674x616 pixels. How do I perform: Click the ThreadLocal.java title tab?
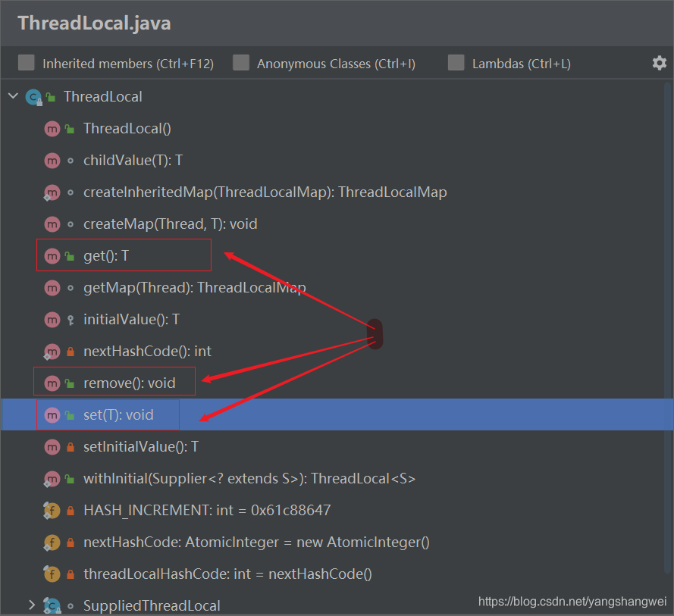click(x=93, y=23)
